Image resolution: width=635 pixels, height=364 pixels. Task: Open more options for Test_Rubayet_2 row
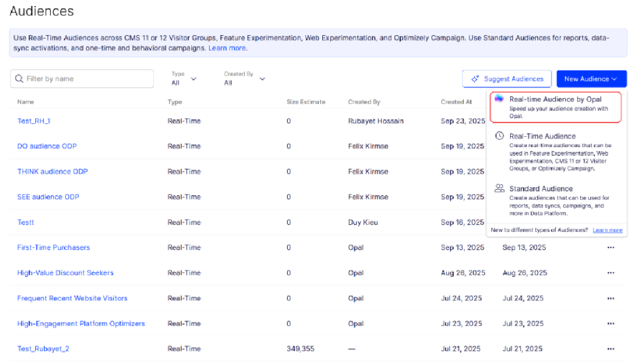611,349
